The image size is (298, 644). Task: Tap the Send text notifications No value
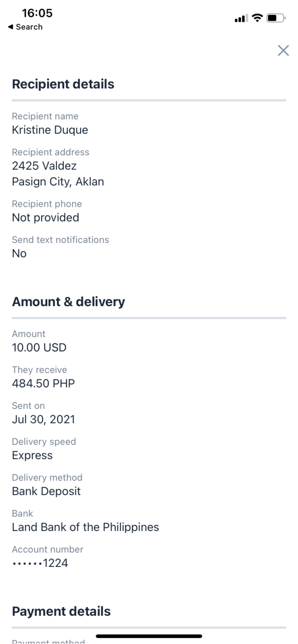point(19,254)
